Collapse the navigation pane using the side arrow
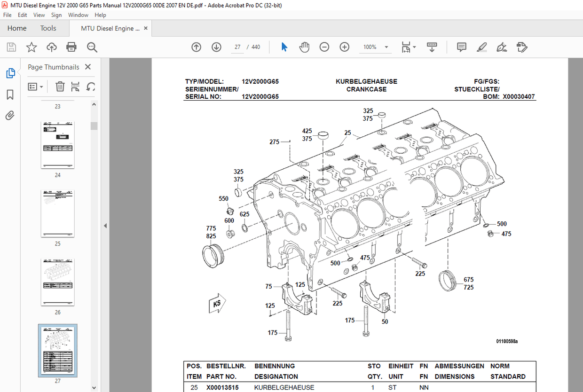Image resolution: width=583 pixels, height=392 pixels. (105, 226)
